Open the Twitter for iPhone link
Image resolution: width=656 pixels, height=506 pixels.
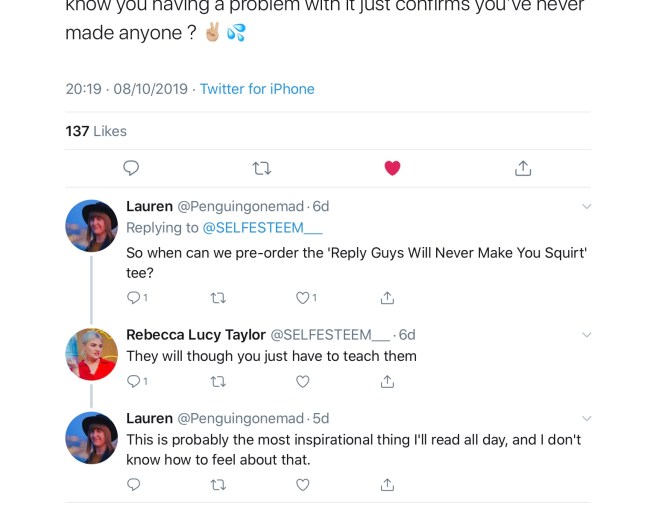pos(257,89)
